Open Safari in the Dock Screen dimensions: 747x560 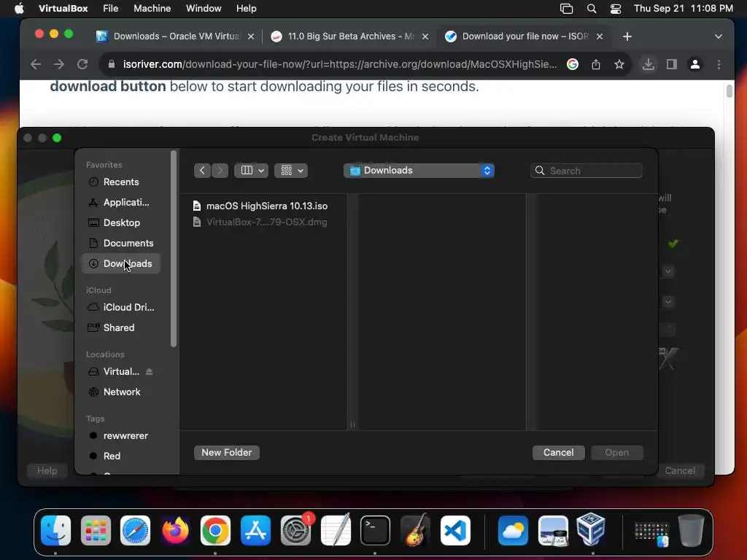135,531
